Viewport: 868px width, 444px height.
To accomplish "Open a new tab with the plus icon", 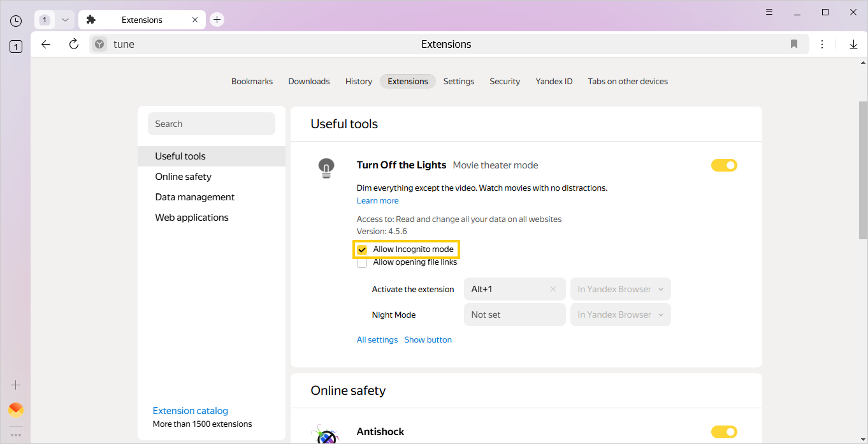I will coord(217,19).
